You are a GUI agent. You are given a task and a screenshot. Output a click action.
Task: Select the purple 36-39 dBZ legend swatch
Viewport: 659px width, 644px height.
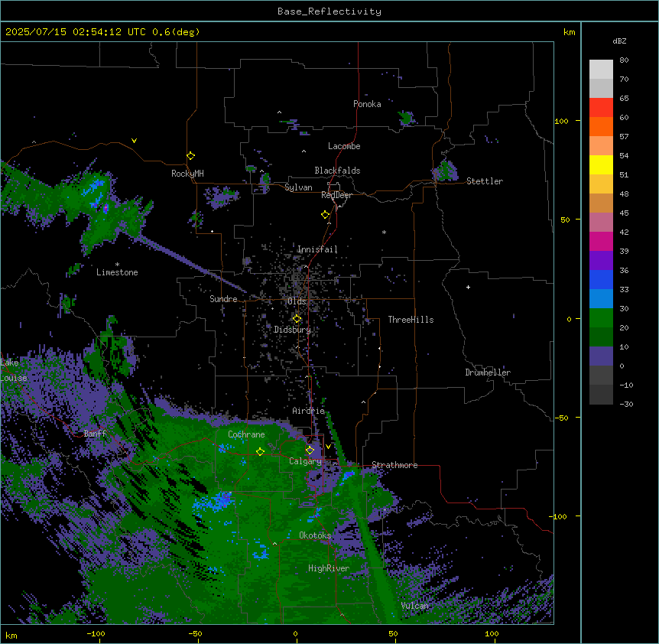(601, 261)
